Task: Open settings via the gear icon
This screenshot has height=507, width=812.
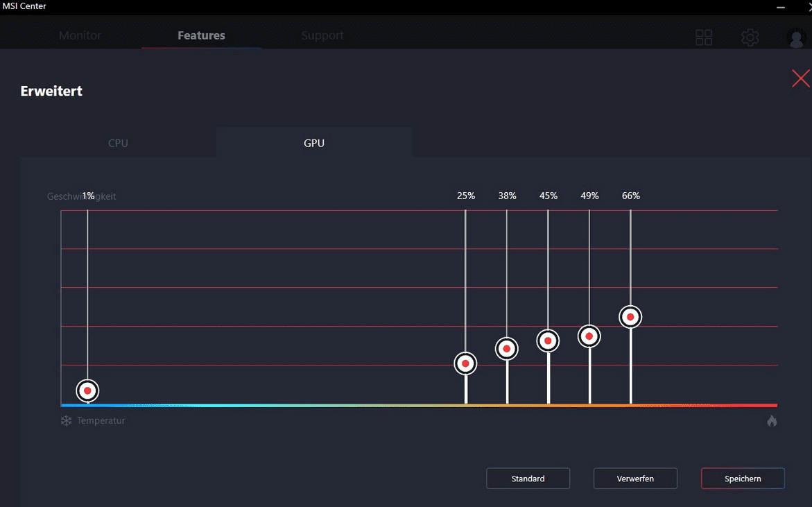Action: click(750, 37)
